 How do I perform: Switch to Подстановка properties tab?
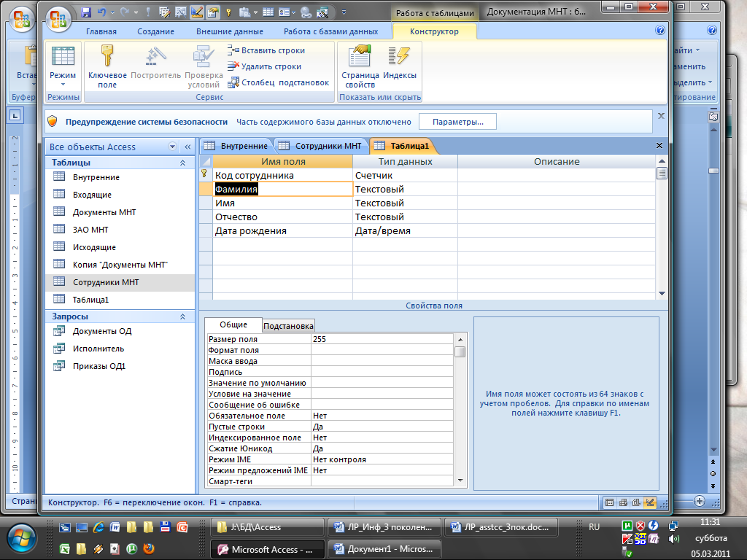point(288,326)
